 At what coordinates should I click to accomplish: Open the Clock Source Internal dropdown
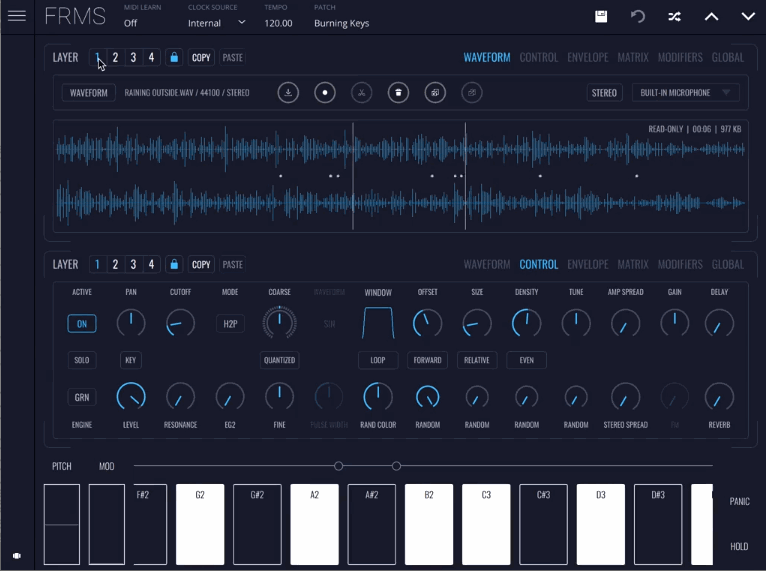pyautogui.click(x=216, y=23)
